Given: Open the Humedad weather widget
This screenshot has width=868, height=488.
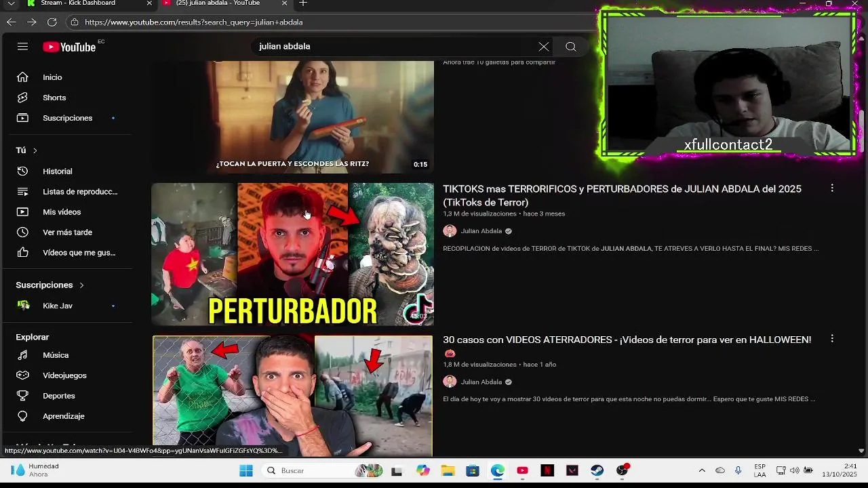Looking at the screenshot, I should pos(36,470).
